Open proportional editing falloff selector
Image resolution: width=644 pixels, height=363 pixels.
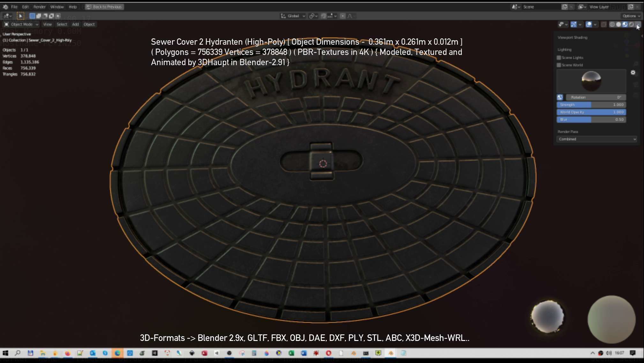click(351, 16)
